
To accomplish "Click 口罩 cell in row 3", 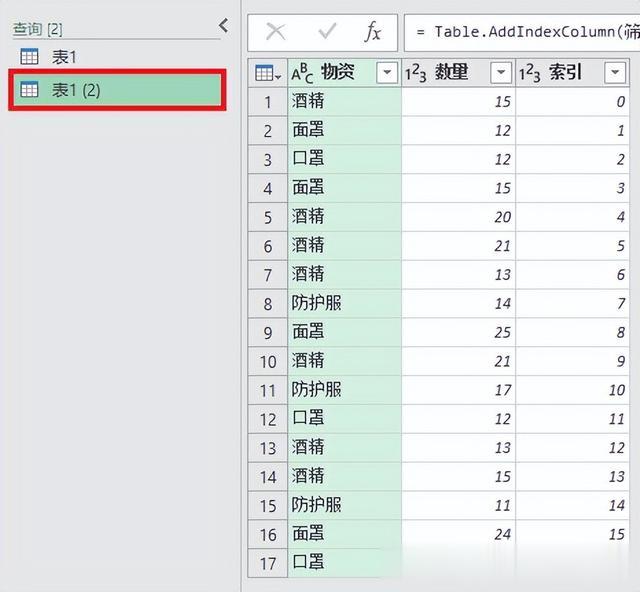I will tap(344, 159).
